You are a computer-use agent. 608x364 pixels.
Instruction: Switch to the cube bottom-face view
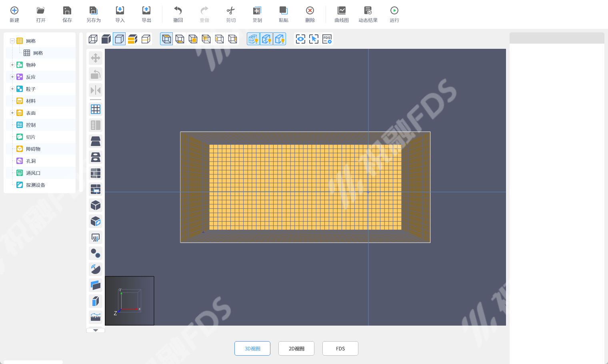(180, 39)
